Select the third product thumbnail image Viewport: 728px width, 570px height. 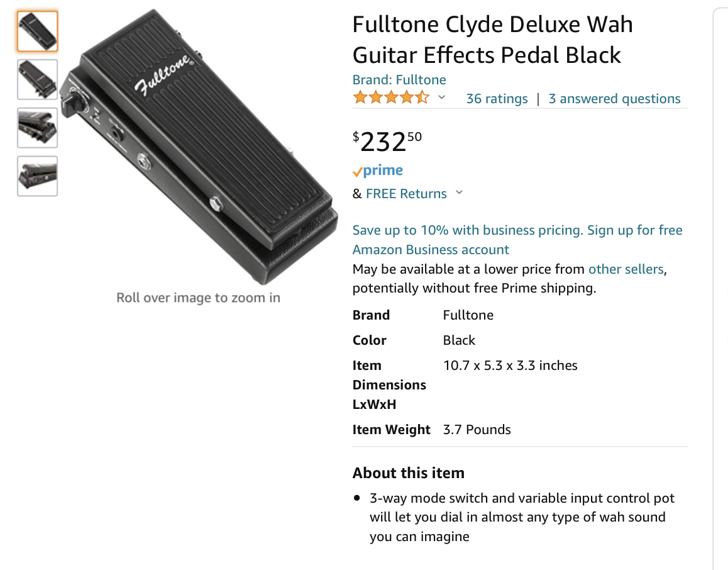pos(38,128)
